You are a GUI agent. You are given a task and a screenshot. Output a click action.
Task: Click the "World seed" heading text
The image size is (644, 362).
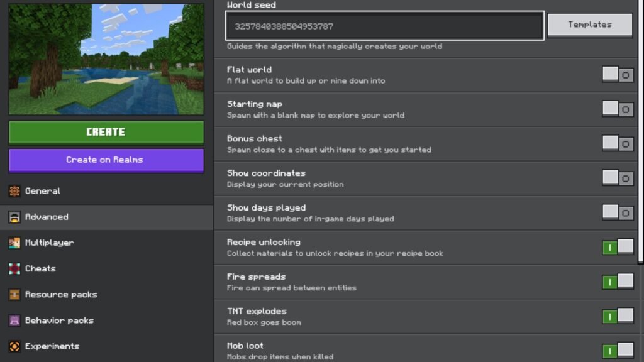pyautogui.click(x=252, y=5)
